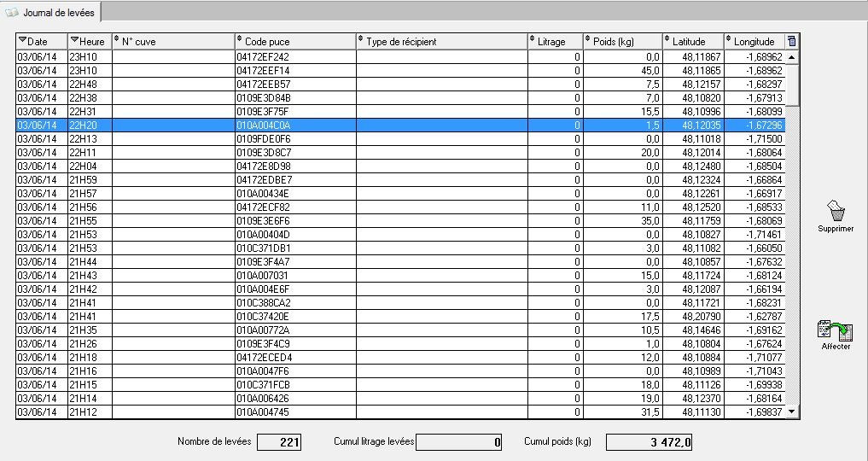Click the Affecter icon

tap(836, 331)
